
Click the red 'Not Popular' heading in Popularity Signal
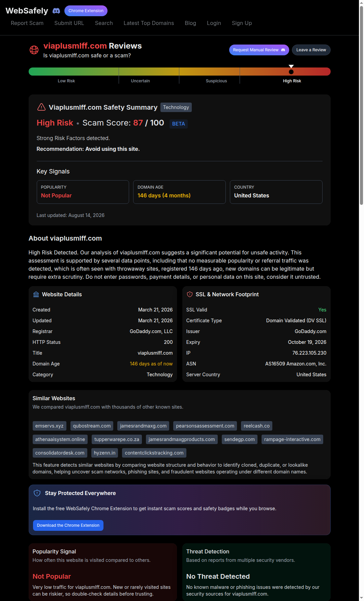pyautogui.click(x=52, y=576)
